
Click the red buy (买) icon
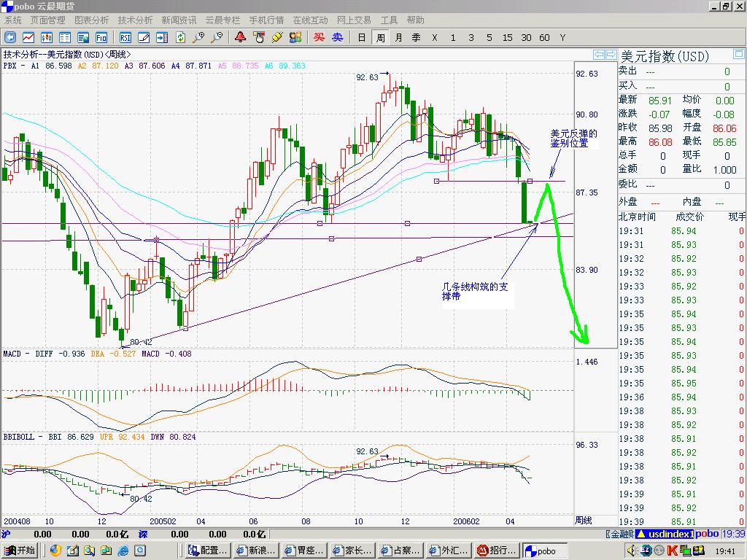point(319,37)
